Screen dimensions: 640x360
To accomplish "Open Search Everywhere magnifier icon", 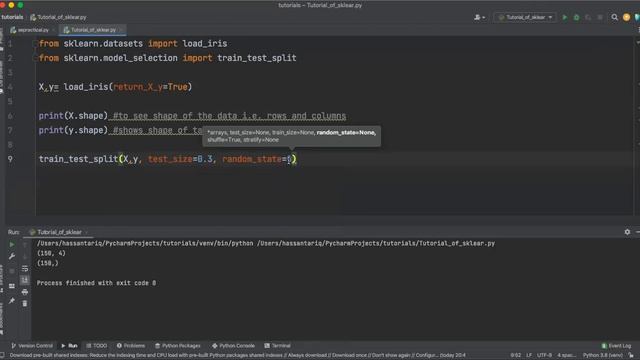I will (x=614, y=18).
